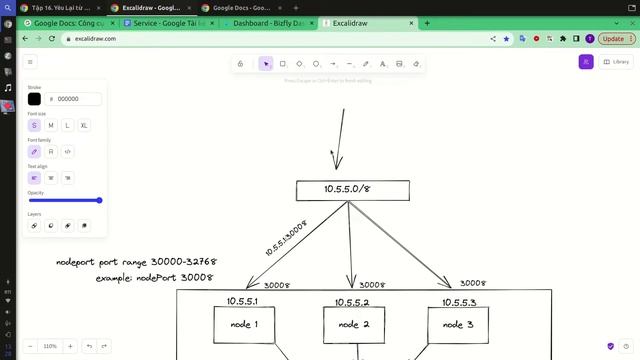The height and width of the screenshot is (360, 640).
Task: Switch to Google Docs - Goo... window tab
Action: pos(241,8)
